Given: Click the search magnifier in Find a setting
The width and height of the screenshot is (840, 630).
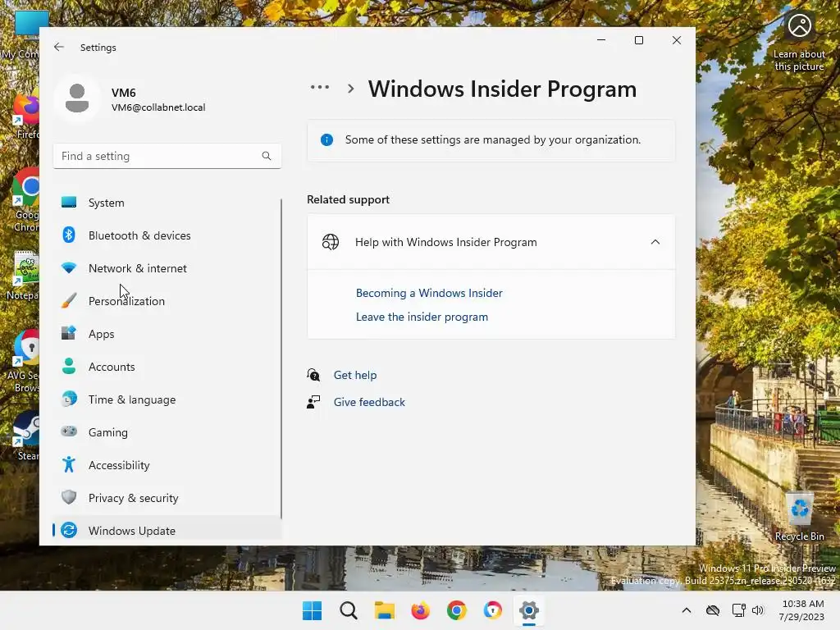Looking at the screenshot, I should (x=267, y=156).
